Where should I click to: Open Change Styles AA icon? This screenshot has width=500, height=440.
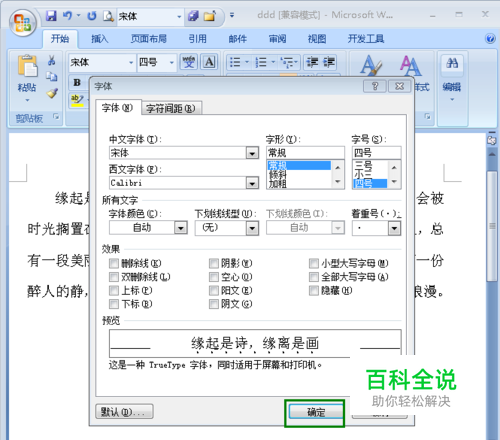point(410,66)
